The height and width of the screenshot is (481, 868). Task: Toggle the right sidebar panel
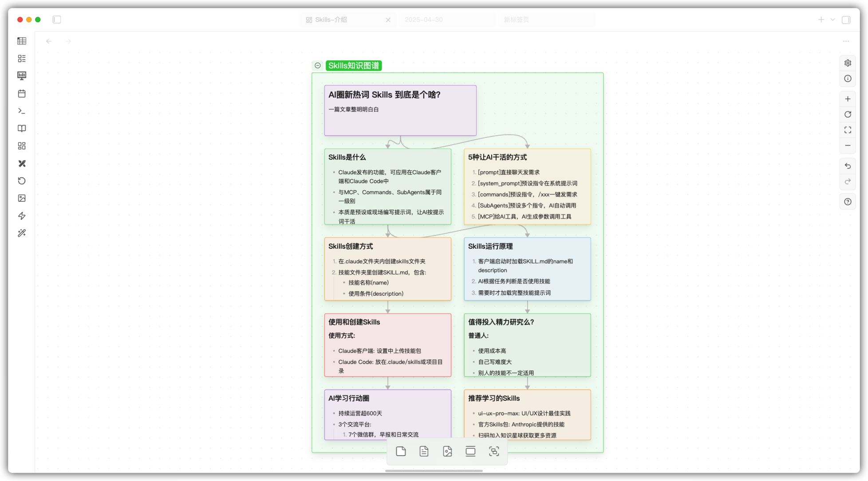[x=846, y=20]
